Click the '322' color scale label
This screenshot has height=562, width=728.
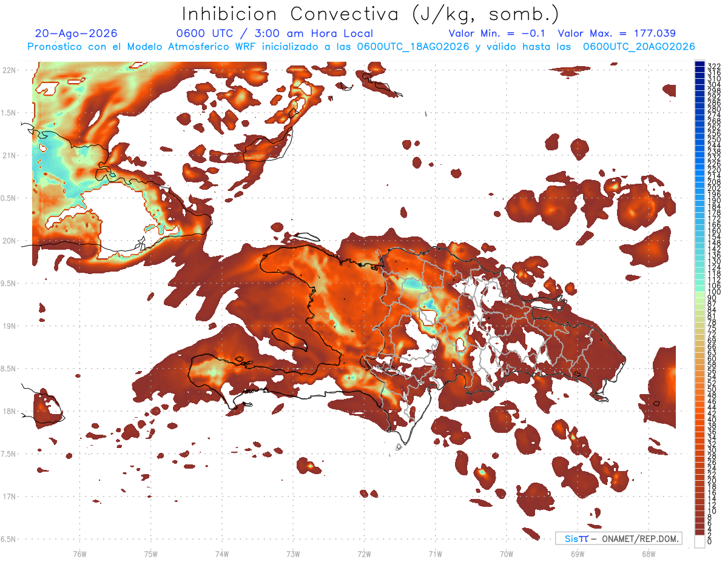point(713,66)
